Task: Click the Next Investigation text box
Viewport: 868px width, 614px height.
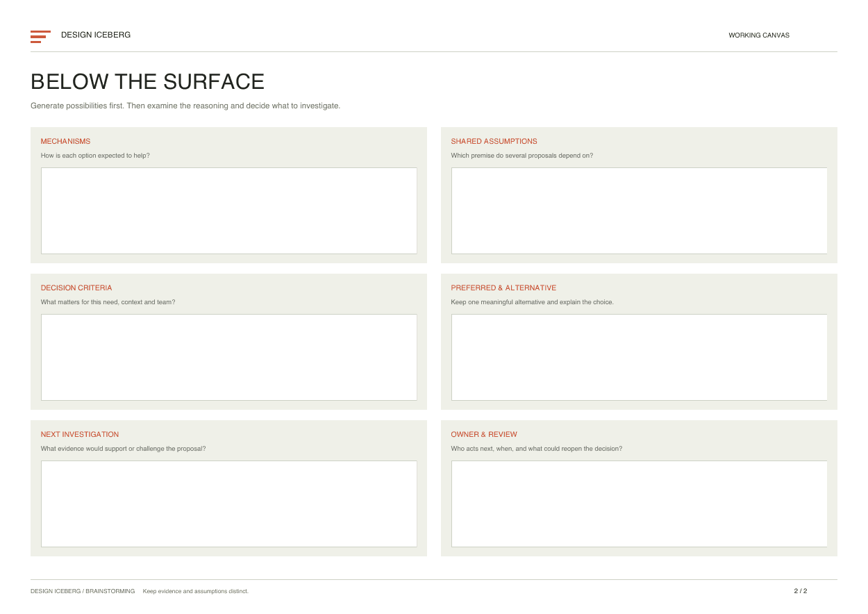Action: coord(229,504)
